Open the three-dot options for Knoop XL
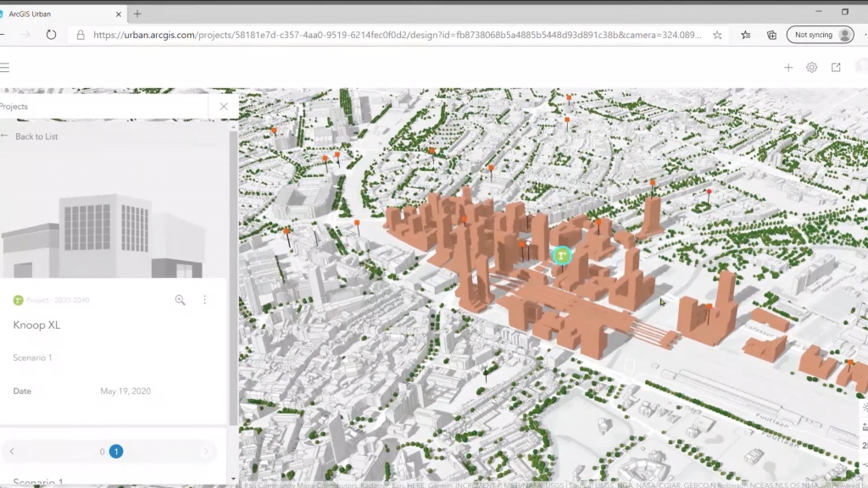Viewport: 868px width, 488px height. [204, 300]
